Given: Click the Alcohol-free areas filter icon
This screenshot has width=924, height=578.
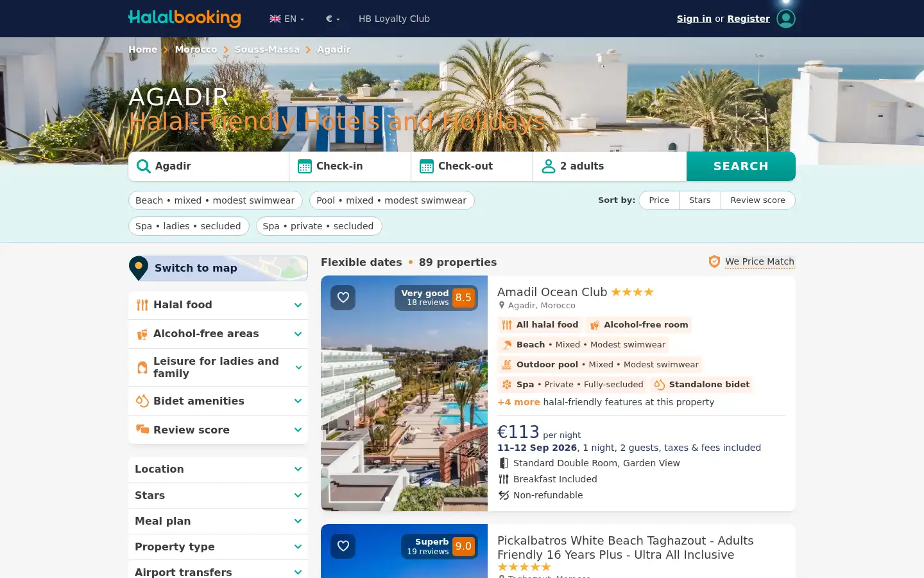Looking at the screenshot, I should point(142,334).
